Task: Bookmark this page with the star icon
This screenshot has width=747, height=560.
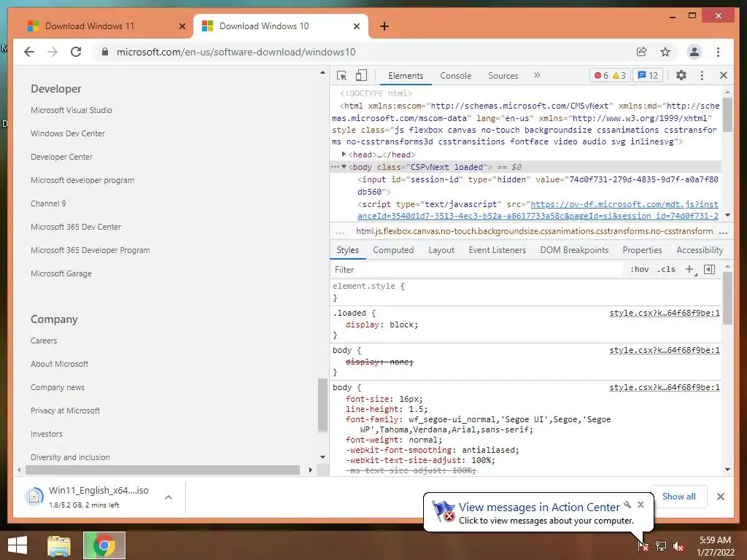Action: 665,52
